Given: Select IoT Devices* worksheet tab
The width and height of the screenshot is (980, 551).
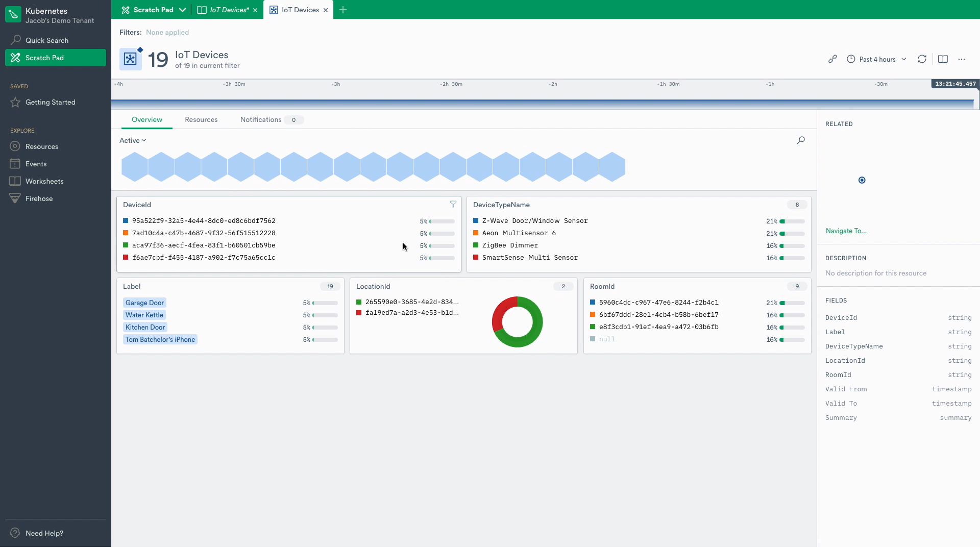Looking at the screenshot, I should tap(229, 10).
